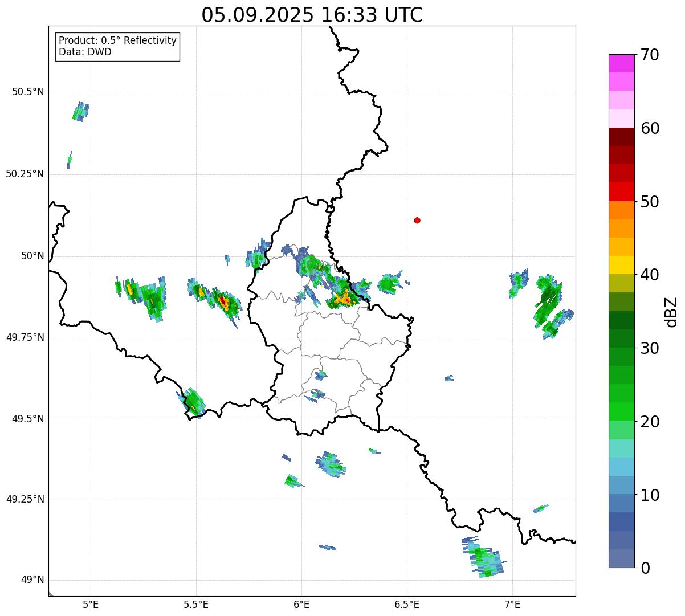
Task: Click the title timestamp 05.09.2025 16:33 UTC
Action: [312, 15]
